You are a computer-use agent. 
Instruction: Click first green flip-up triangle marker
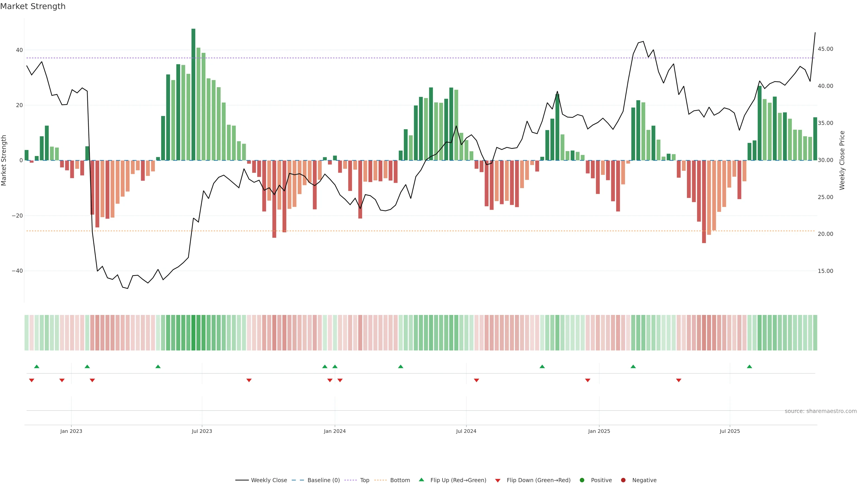pyautogui.click(x=37, y=366)
